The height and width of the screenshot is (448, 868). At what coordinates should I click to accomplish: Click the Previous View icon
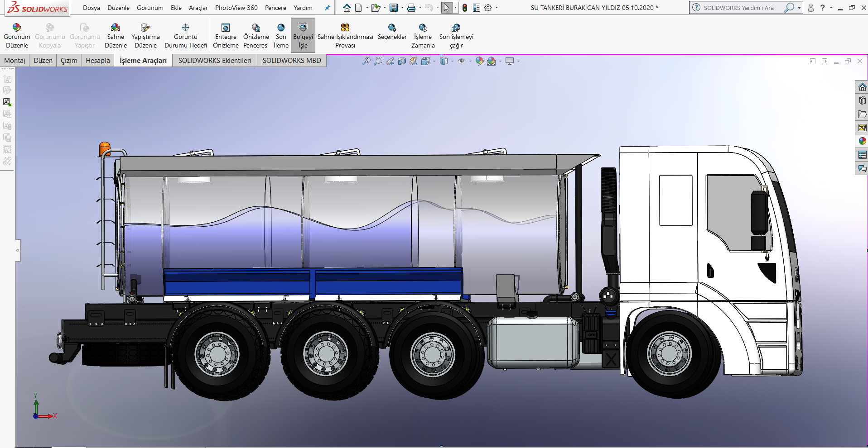pos(390,61)
